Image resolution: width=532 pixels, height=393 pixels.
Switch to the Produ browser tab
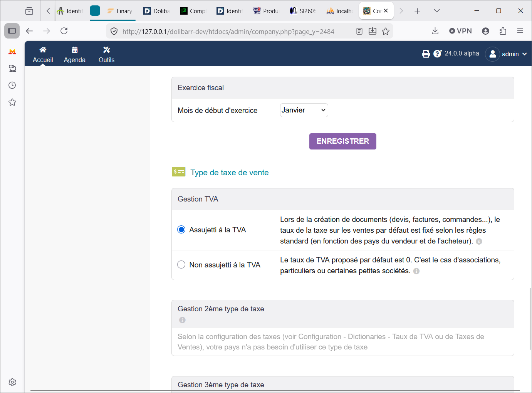coord(266,11)
